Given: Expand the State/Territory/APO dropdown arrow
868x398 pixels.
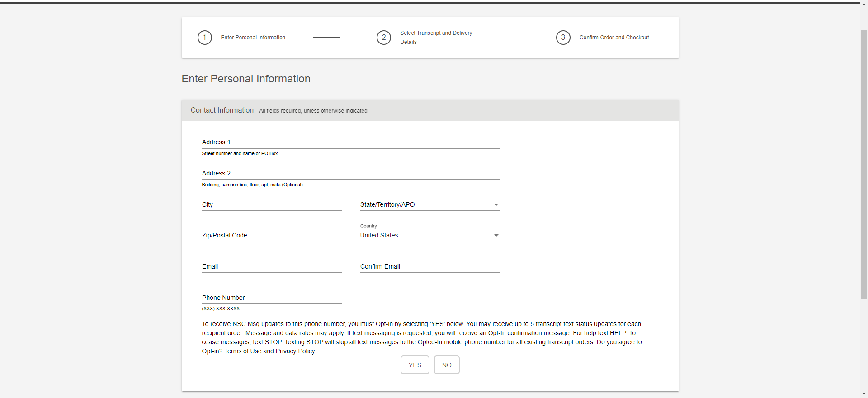Looking at the screenshot, I should (x=496, y=205).
